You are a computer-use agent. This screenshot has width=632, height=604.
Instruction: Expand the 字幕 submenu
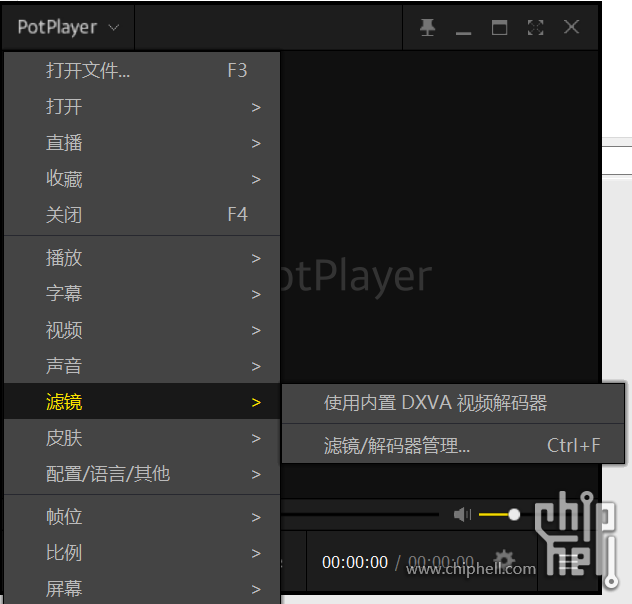click(x=142, y=294)
